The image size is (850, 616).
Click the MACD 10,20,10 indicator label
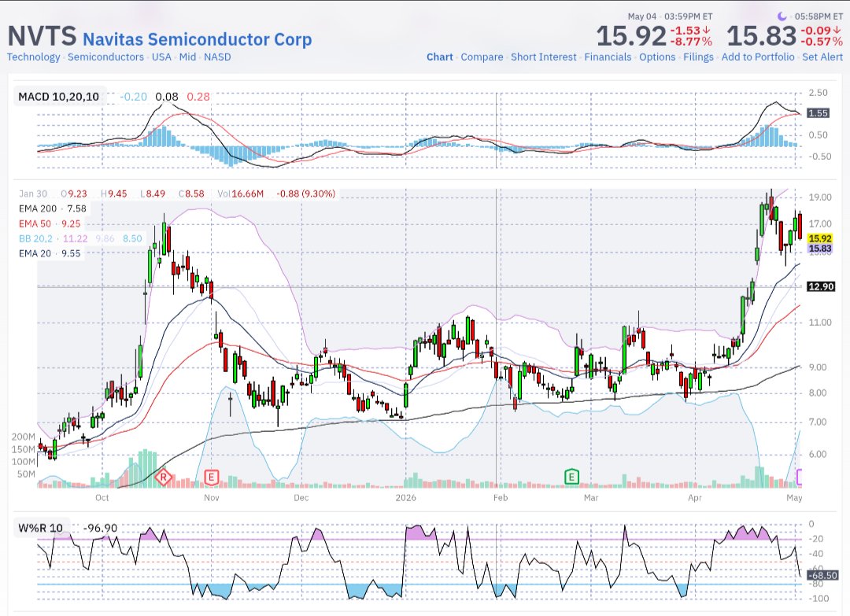pos(58,97)
